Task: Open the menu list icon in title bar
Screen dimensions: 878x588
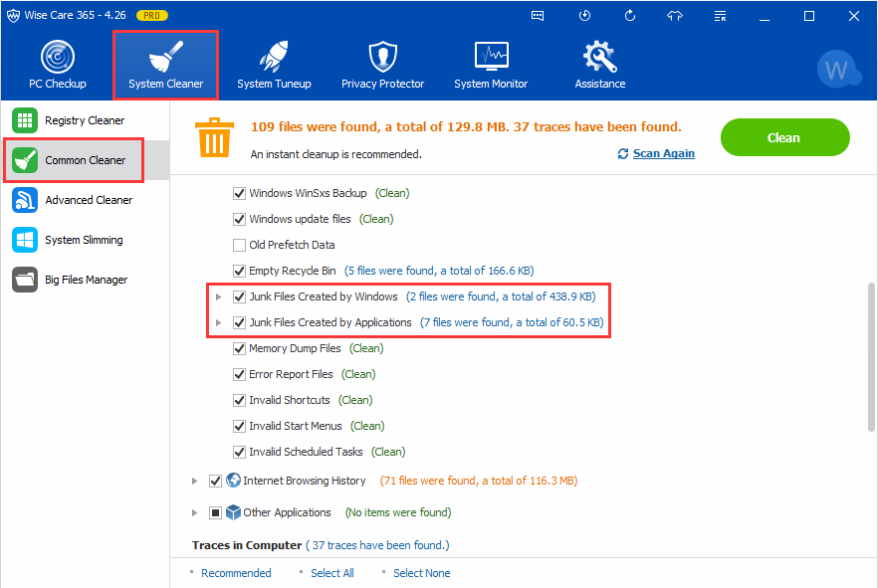Action: pyautogui.click(x=720, y=16)
